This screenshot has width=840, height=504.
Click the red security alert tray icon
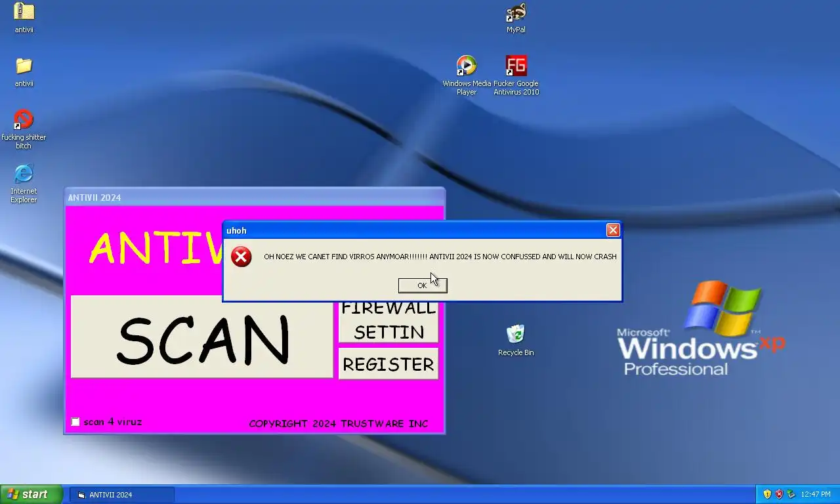click(x=779, y=494)
